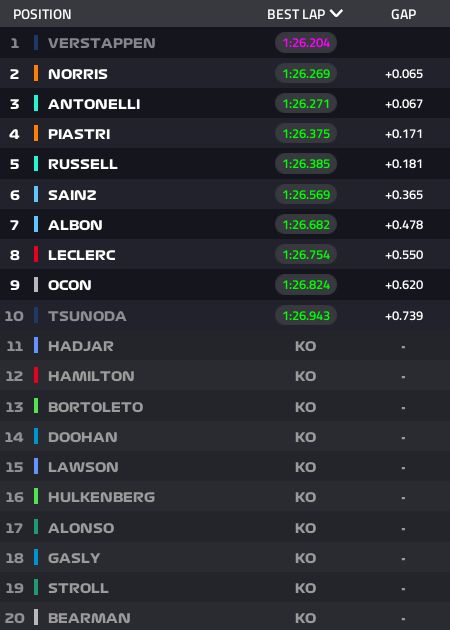Click the BEST LAP column header label
Screen dimensions: 450x630
(296, 14)
